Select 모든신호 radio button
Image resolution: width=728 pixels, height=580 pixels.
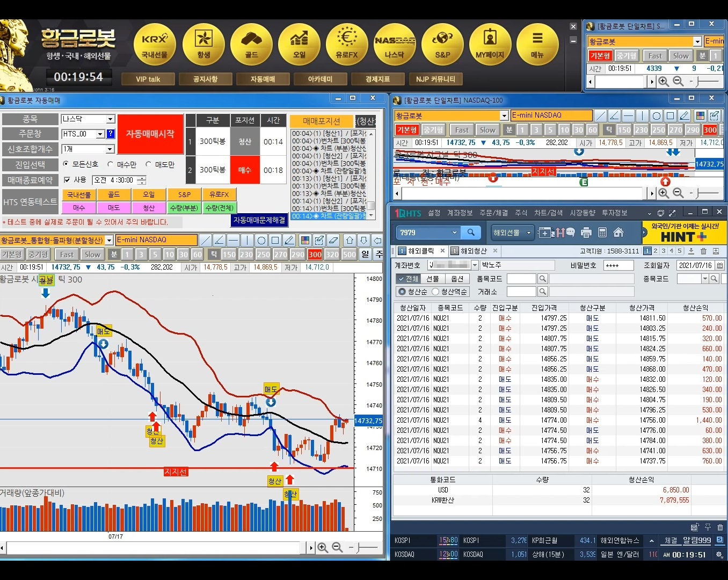click(x=66, y=164)
